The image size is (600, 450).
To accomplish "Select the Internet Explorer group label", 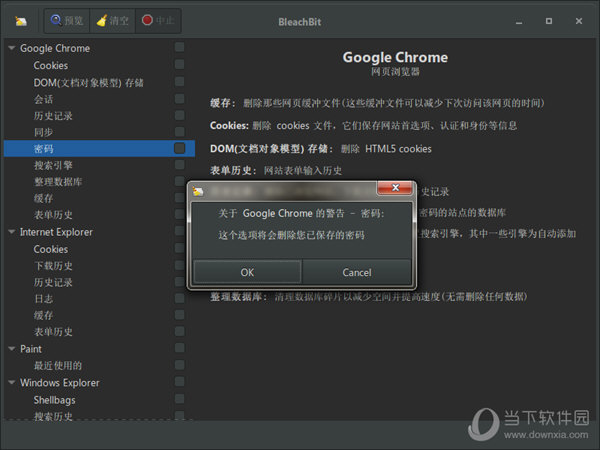I will point(56,232).
